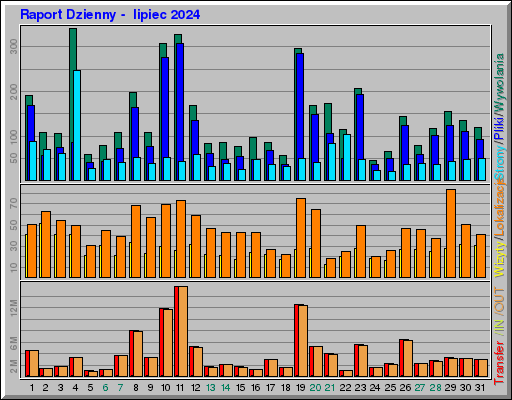512x400 pixels.
Task: Click the 6M value on transfer y-axis
Action: pyautogui.click(x=14, y=343)
